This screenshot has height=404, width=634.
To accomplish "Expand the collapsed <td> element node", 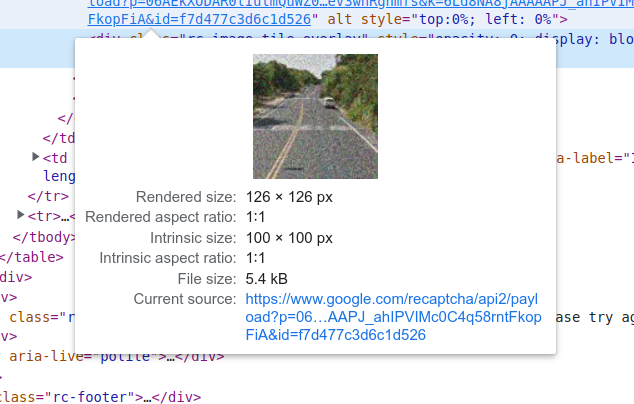I will 36,157.
